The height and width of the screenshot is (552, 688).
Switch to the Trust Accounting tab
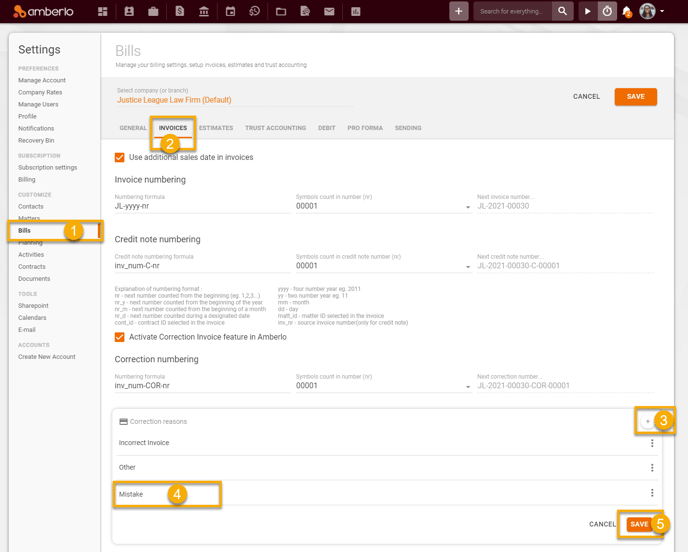click(275, 128)
